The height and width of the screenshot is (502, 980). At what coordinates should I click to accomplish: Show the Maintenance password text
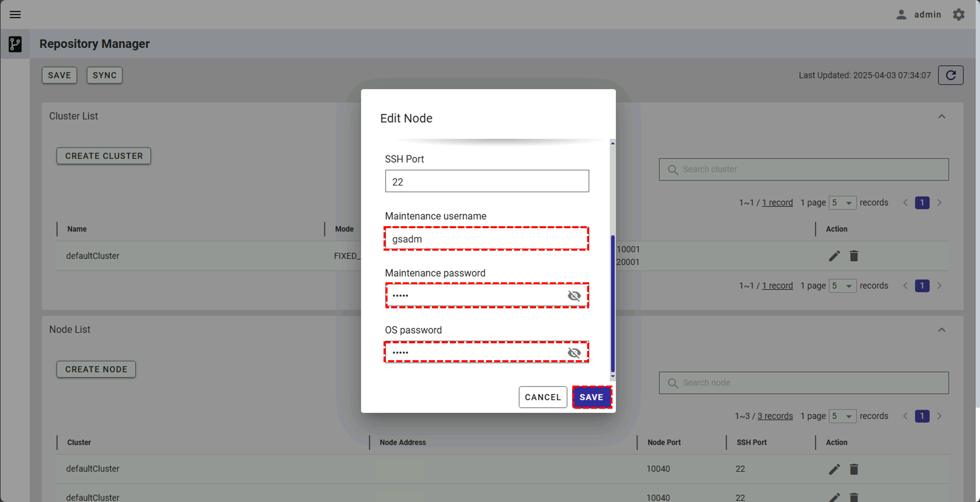tap(574, 295)
